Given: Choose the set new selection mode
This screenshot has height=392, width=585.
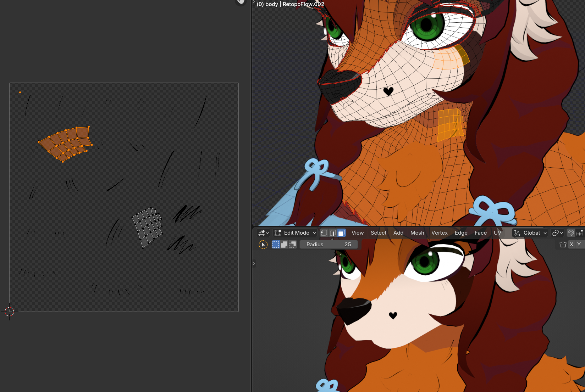Looking at the screenshot, I should click(276, 245).
